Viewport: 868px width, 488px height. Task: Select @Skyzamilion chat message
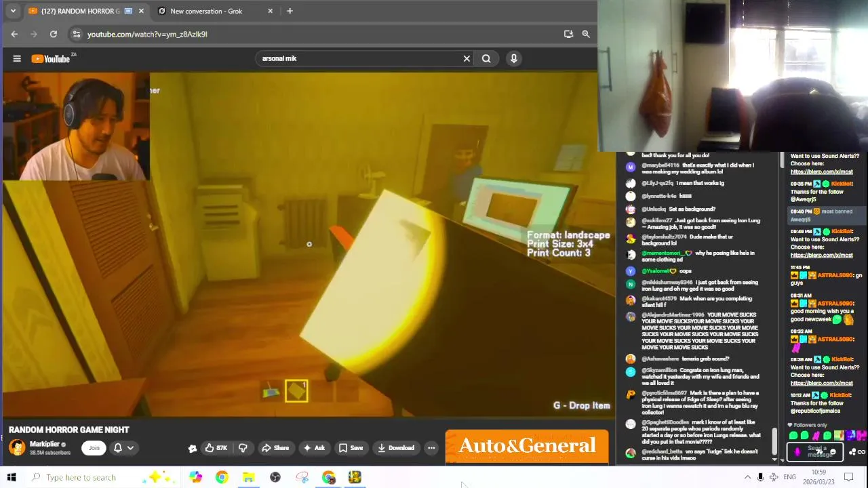tap(701, 376)
